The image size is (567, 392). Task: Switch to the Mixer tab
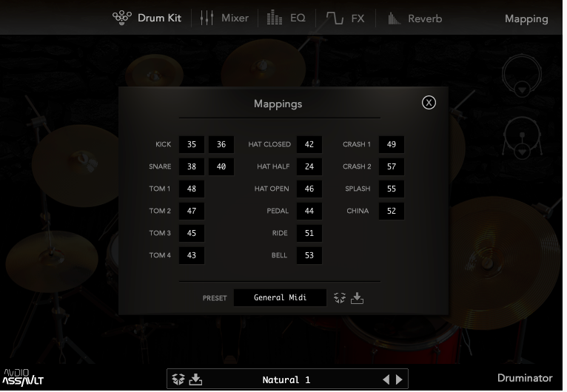point(224,18)
